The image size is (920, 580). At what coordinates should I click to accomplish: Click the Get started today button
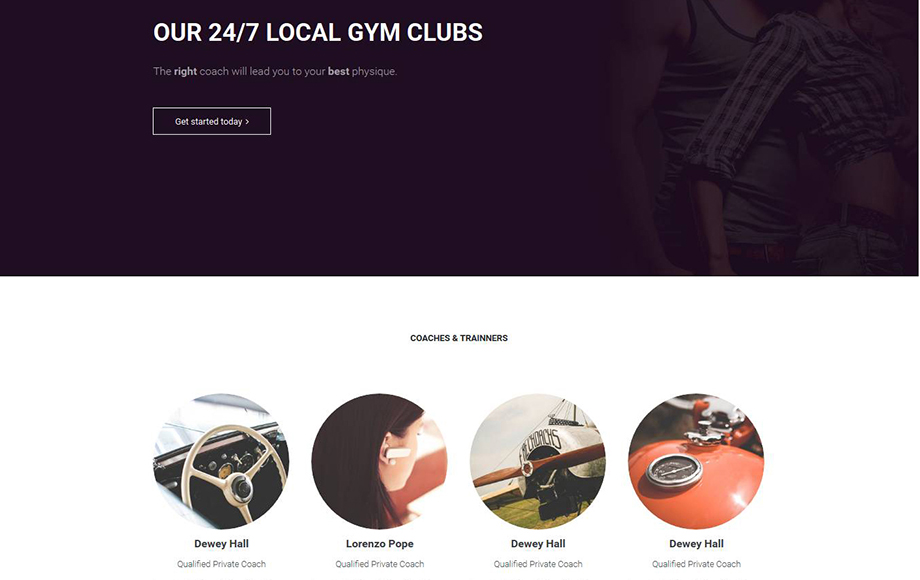[x=212, y=121]
